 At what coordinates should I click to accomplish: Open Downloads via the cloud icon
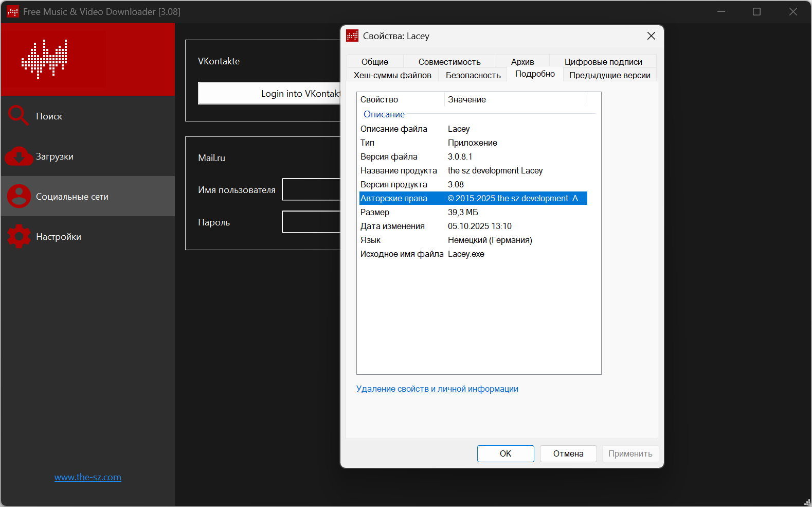(x=19, y=156)
